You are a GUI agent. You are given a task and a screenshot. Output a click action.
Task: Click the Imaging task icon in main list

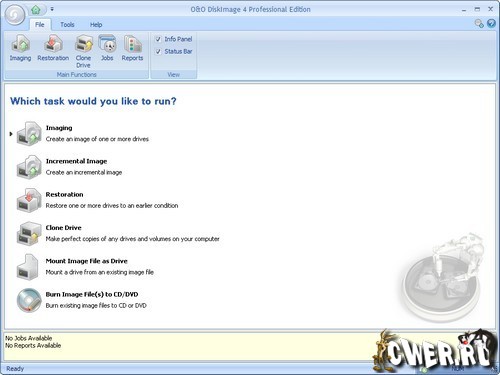(29, 133)
